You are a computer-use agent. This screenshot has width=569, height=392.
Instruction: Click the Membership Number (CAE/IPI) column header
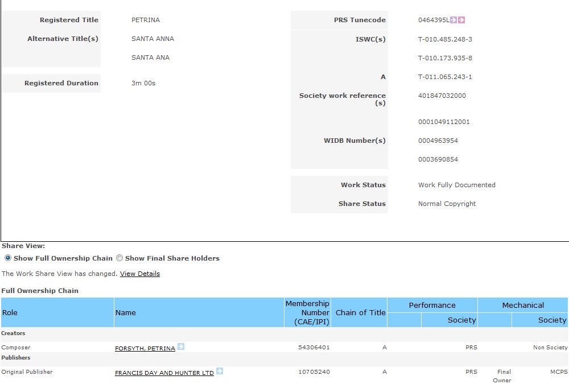(307, 312)
